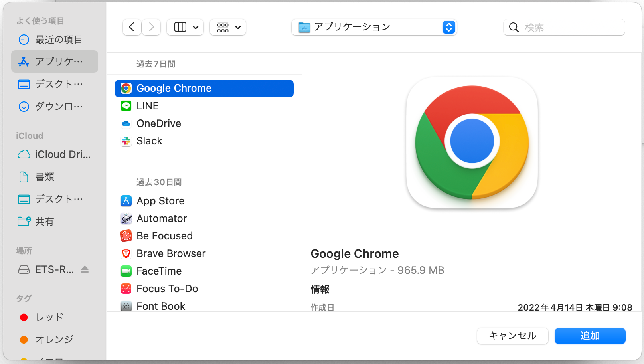This screenshot has width=644, height=364.
Task: Click the Slack app icon
Action: [126, 141]
